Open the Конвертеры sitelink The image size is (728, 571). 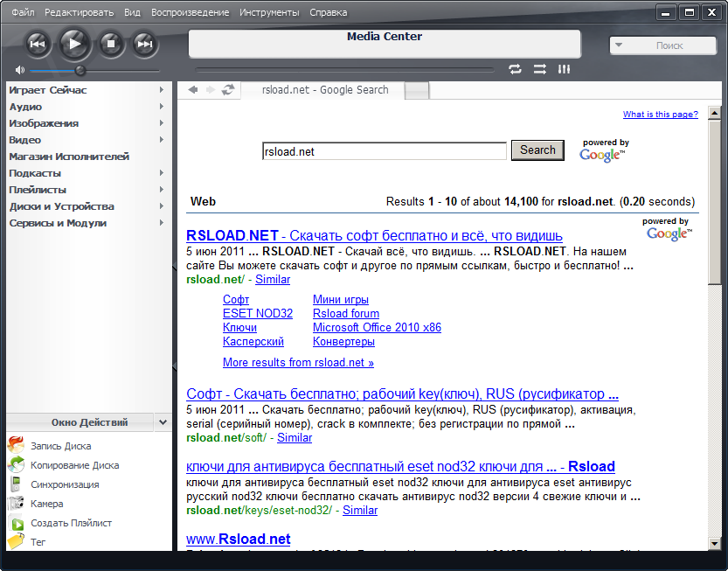(x=343, y=342)
